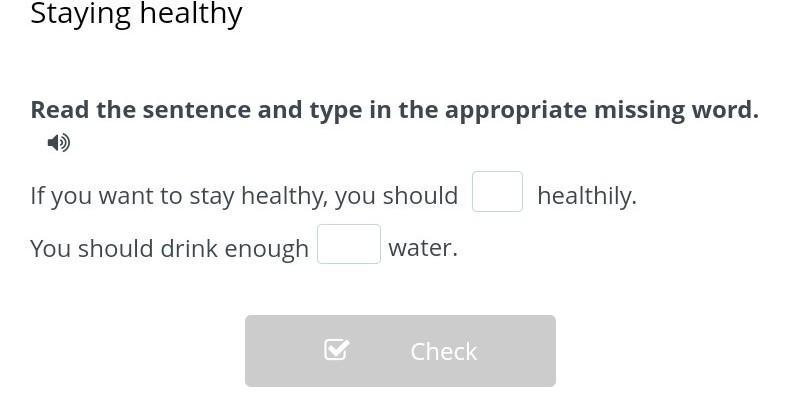Focus the blank before 'water'
Viewport: 800px width, 397px height.
coord(349,244)
